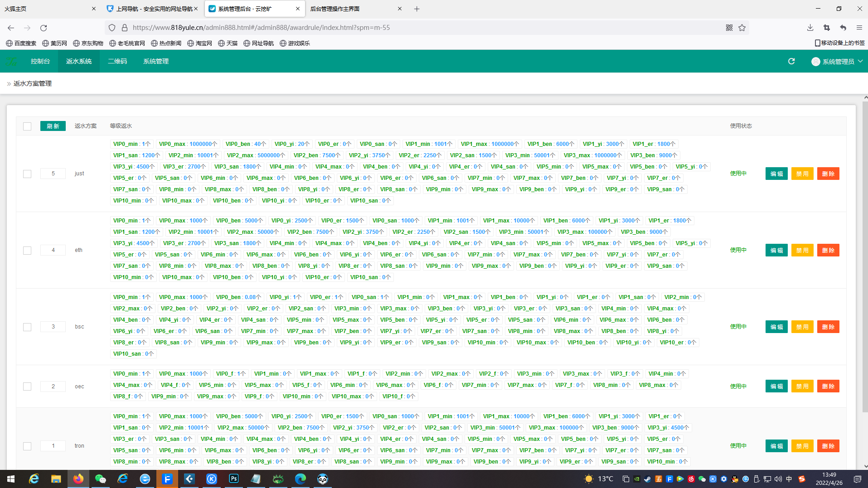Close the 系统管理后台 browser tab

pyautogui.click(x=297, y=9)
